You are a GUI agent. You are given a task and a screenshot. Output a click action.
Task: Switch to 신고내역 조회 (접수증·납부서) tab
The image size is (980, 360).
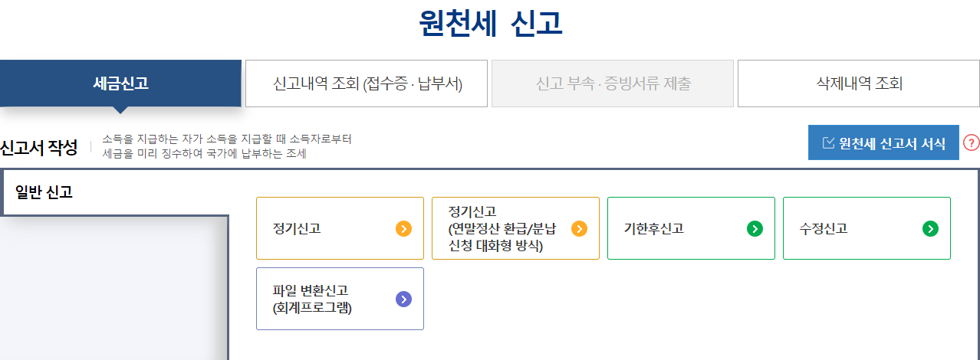(367, 83)
